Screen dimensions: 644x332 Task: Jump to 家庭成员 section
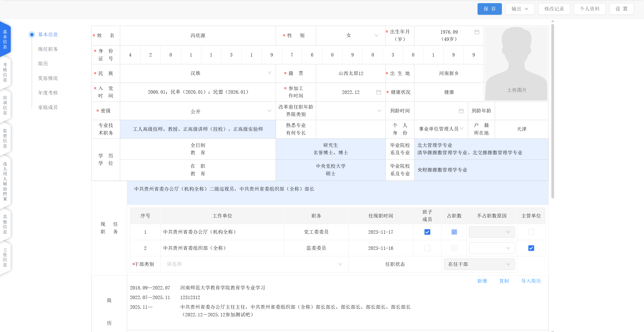click(x=48, y=107)
